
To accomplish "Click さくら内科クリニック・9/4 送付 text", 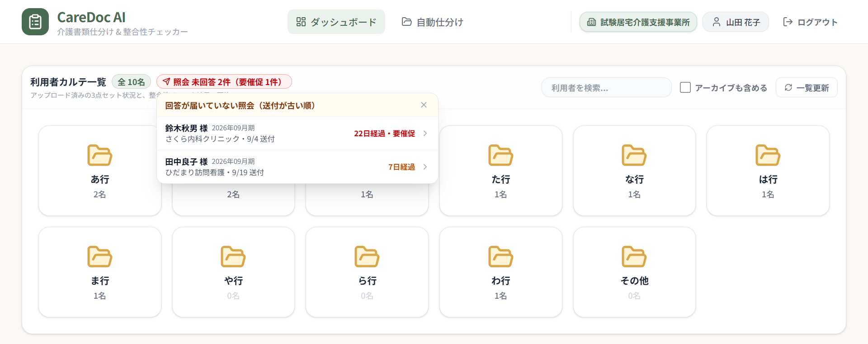I will (x=220, y=139).
